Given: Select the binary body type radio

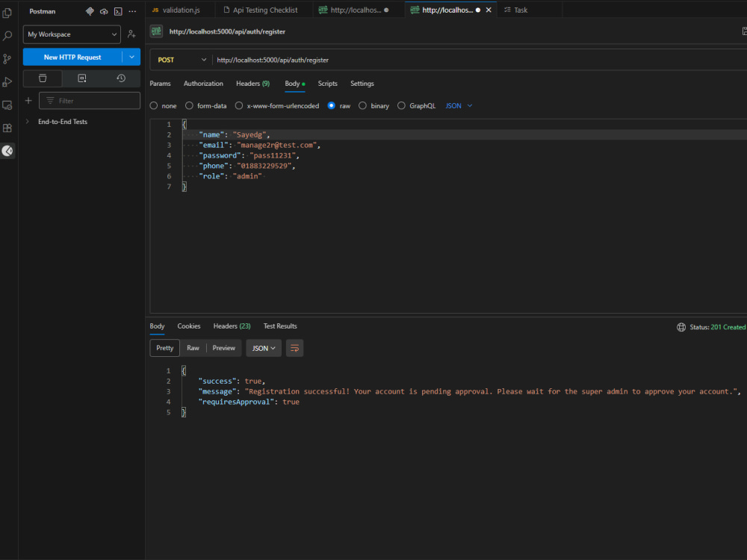Looking at the screenshot, I should click(x=362, y=106).
